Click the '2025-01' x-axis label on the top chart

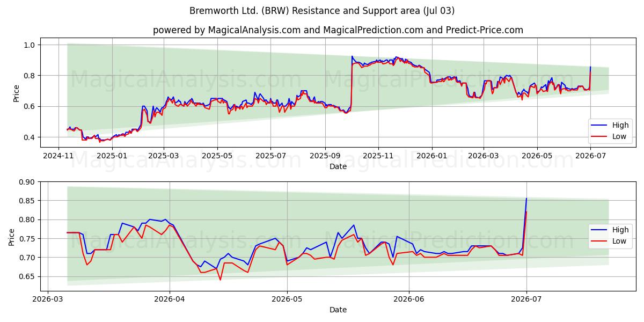point(112,156)
